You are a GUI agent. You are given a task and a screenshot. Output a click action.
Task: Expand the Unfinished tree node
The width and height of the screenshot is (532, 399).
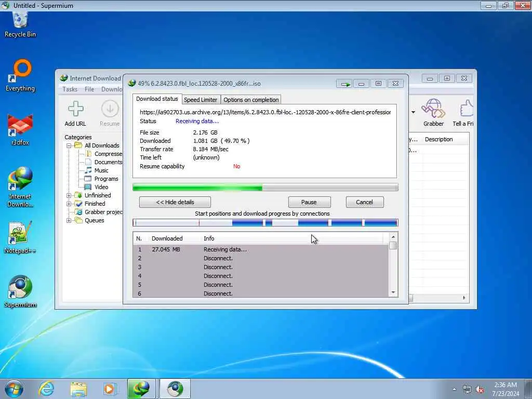tap(69, 195)
